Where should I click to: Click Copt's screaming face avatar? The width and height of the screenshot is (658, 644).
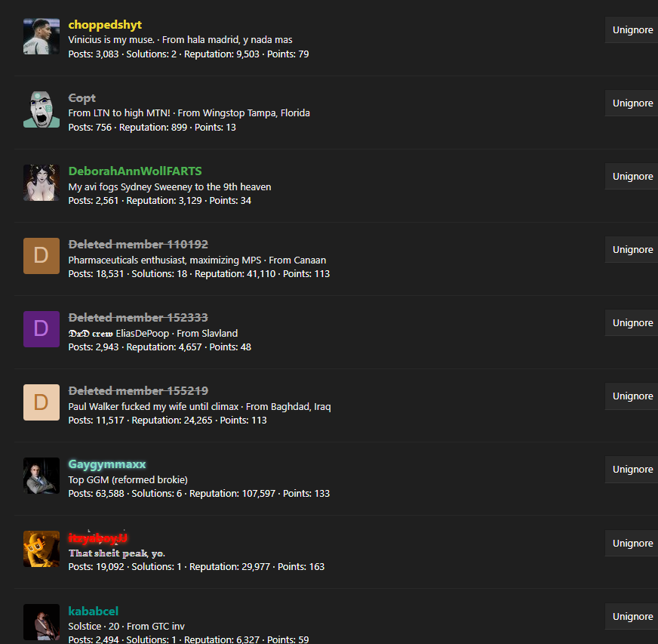(x=41, y=109)
